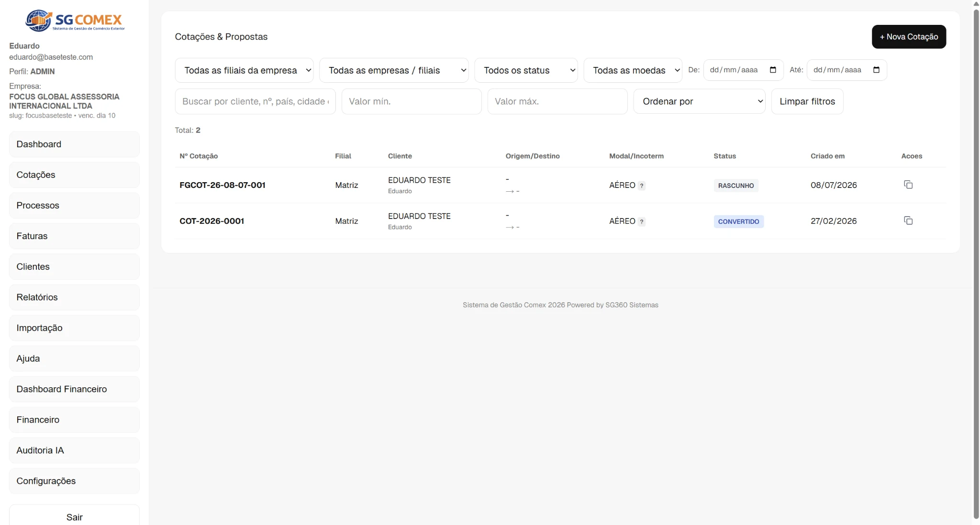Open Auditoria IA
The height and width of the screenshot is (525, 980).
pos(74,450)
